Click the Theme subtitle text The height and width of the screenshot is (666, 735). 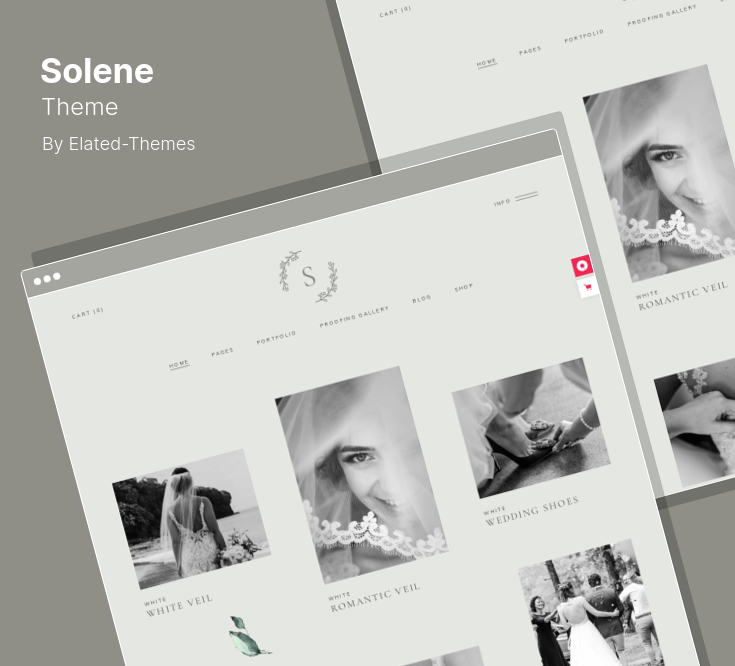80,107
